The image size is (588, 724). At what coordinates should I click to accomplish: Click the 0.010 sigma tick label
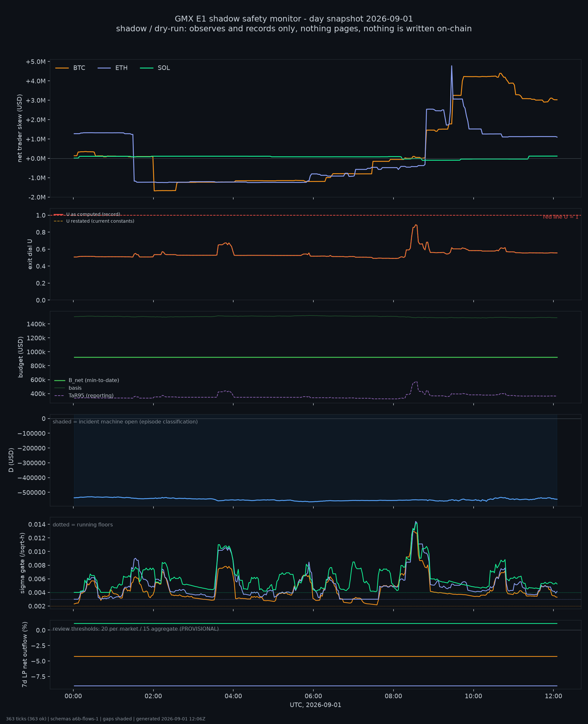coord(37,552)
